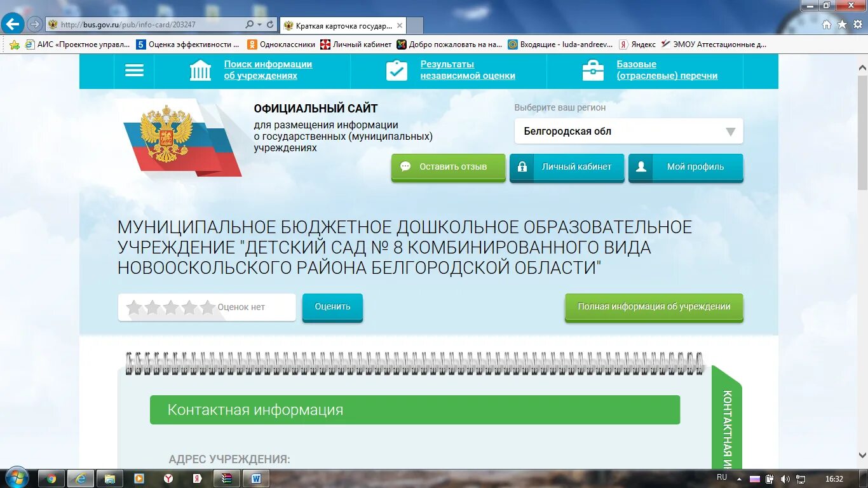Screen dimensions: 868x488
Task: Click the 'Оценить' button
Action: (332, 307)
